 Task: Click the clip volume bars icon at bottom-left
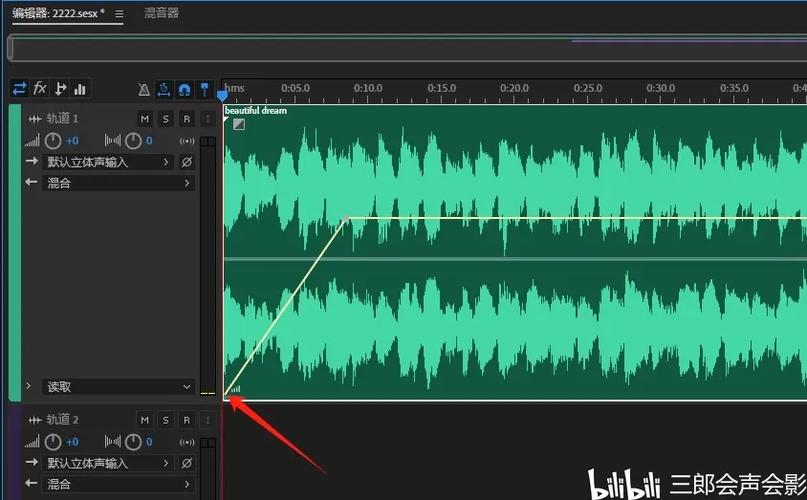pyautogui.click(x=236, y=390)
